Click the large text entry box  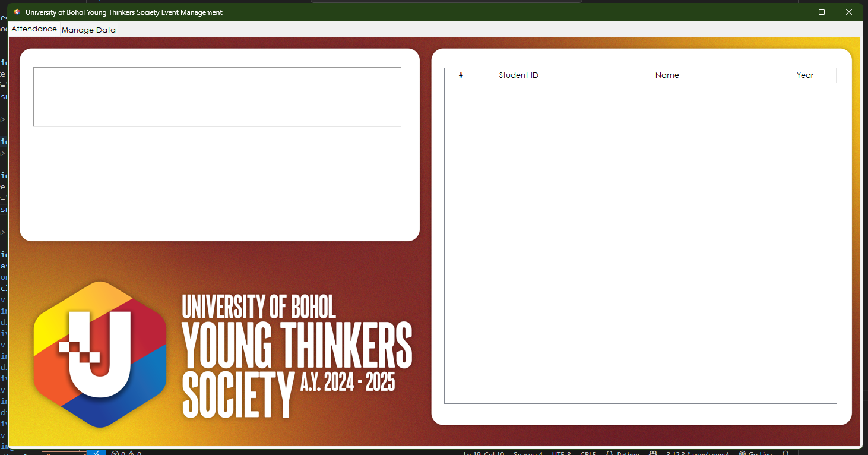[x=217, y=97]
